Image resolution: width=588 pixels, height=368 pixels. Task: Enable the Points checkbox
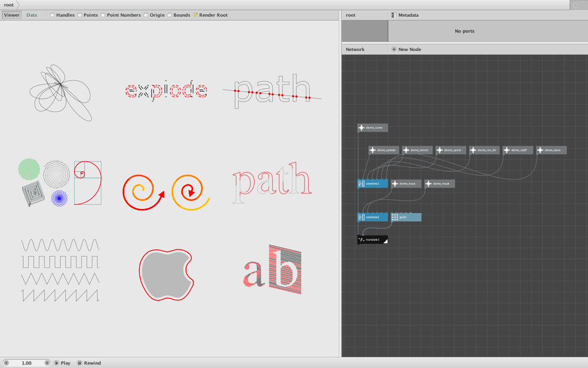[x=79, y=15]
